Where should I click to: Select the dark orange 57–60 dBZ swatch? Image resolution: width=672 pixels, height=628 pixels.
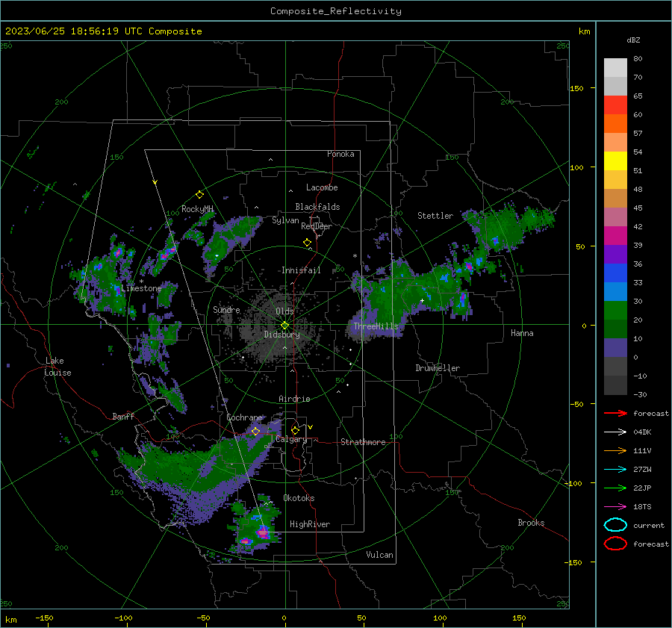click(x=615, y=124)
